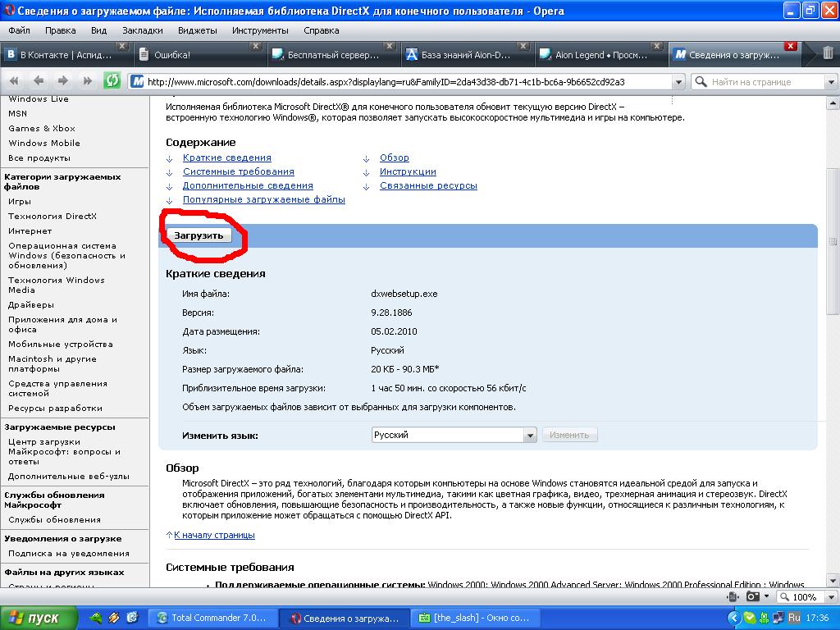Open the second quick launch icon in the taskbar
Screen dimensions: 840x630
113,618
